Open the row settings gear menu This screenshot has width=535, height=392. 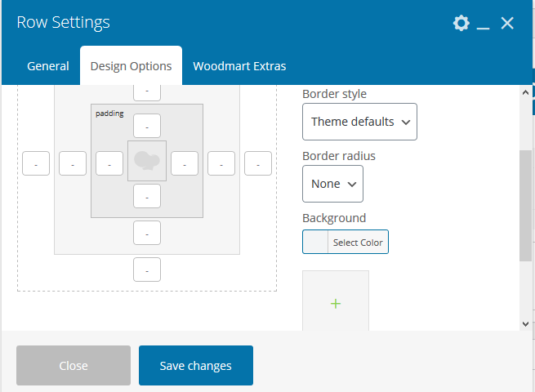pos(461,23)
